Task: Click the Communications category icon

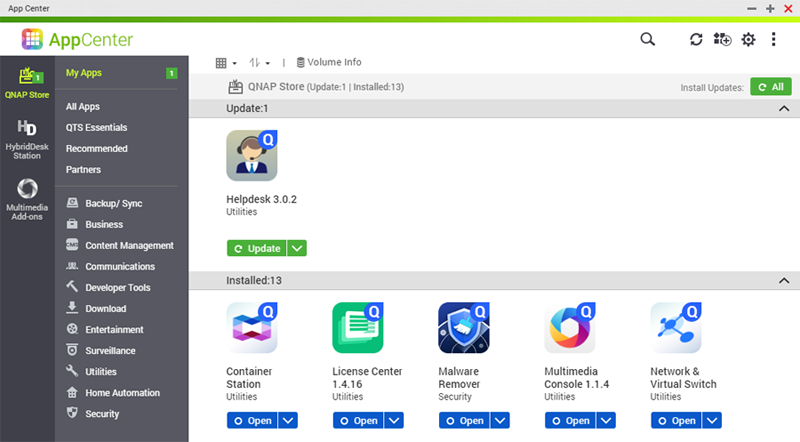Action: point(72,266)
